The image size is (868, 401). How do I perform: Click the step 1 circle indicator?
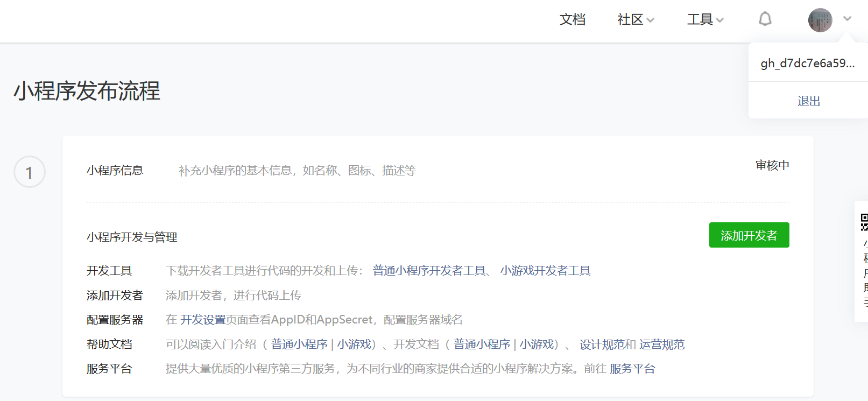(30, 172)
